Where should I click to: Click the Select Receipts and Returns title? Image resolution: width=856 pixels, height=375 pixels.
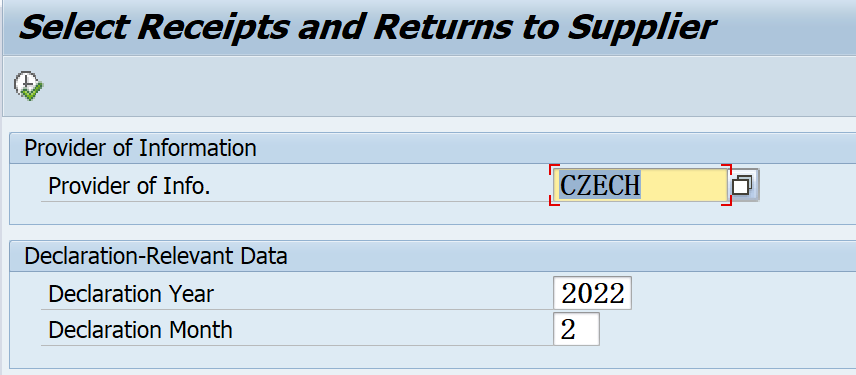tap(366, 27)
